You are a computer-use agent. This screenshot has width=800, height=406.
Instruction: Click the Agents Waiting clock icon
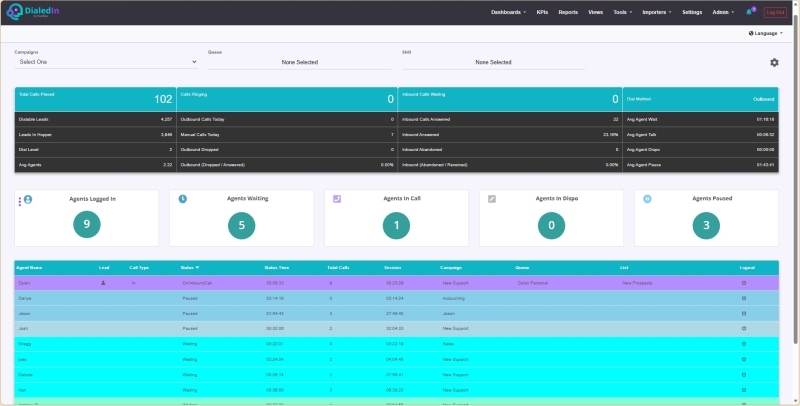pyautogui.click(x=183, y=199)
